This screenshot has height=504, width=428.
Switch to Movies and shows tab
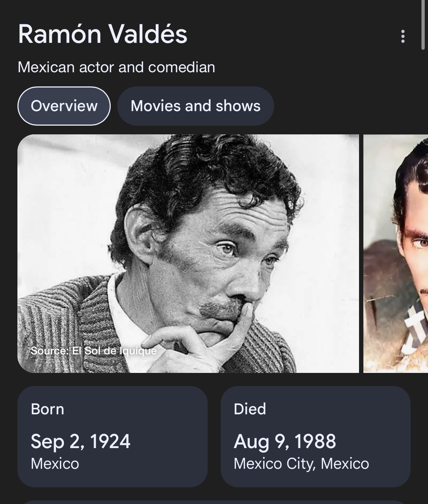click(195, 106)
